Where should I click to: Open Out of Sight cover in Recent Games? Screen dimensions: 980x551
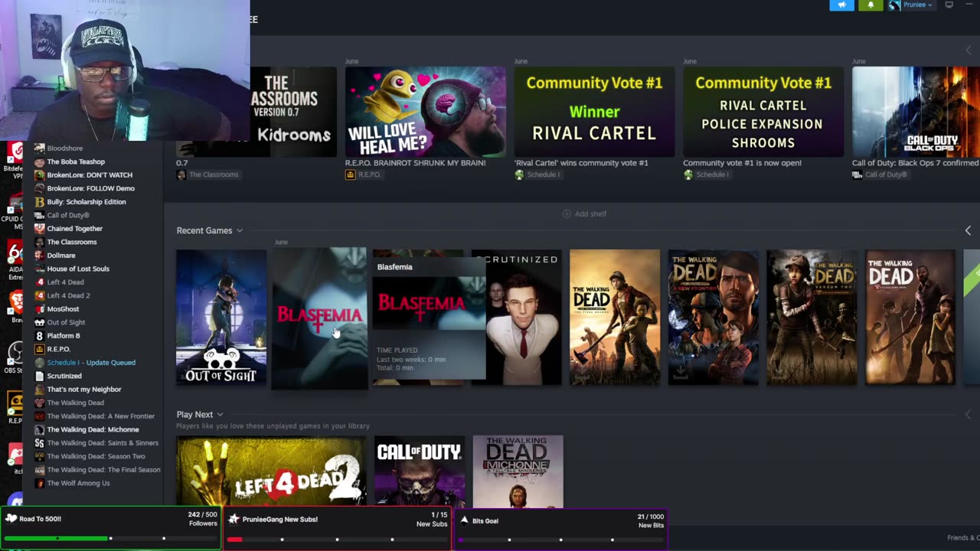(x=221, y=317)
